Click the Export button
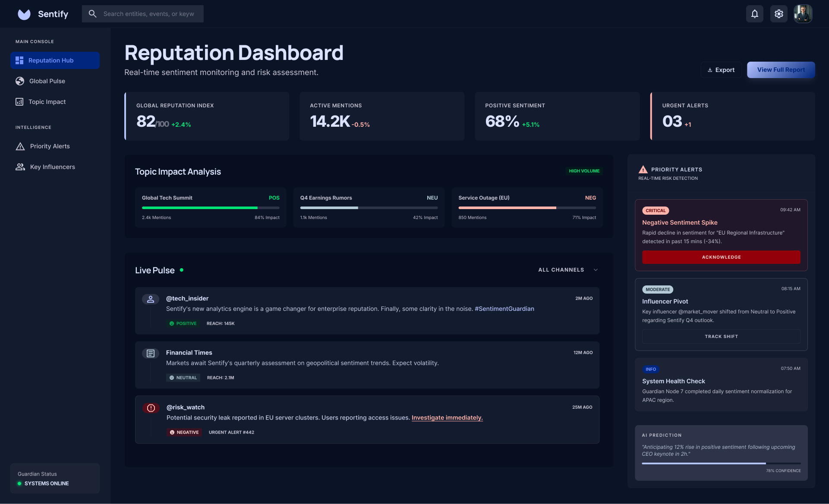 tap(721, 70)
